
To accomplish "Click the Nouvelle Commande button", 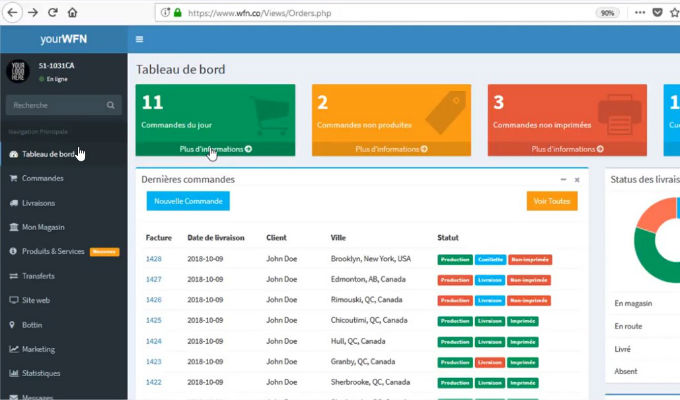I will (188, 201).
